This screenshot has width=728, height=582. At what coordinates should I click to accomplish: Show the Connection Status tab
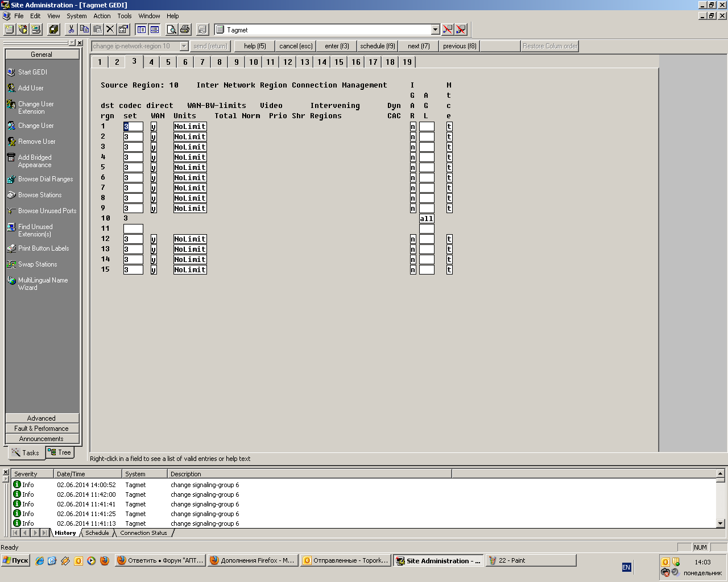(144, 533)
